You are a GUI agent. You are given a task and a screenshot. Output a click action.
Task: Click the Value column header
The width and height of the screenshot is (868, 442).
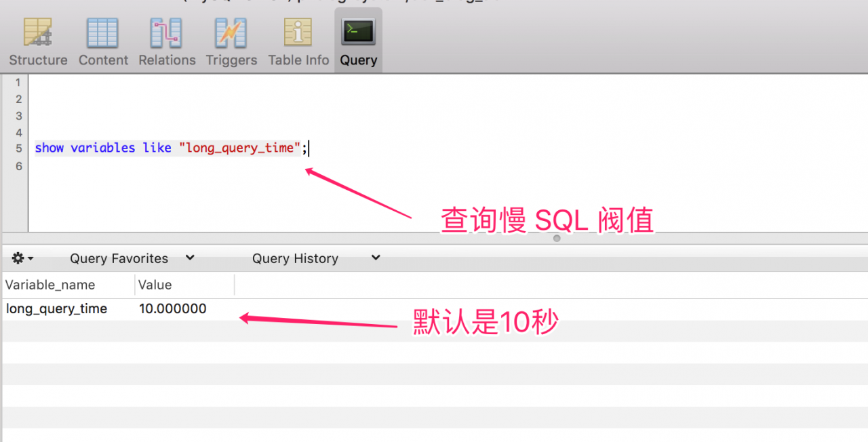point(184,285)
